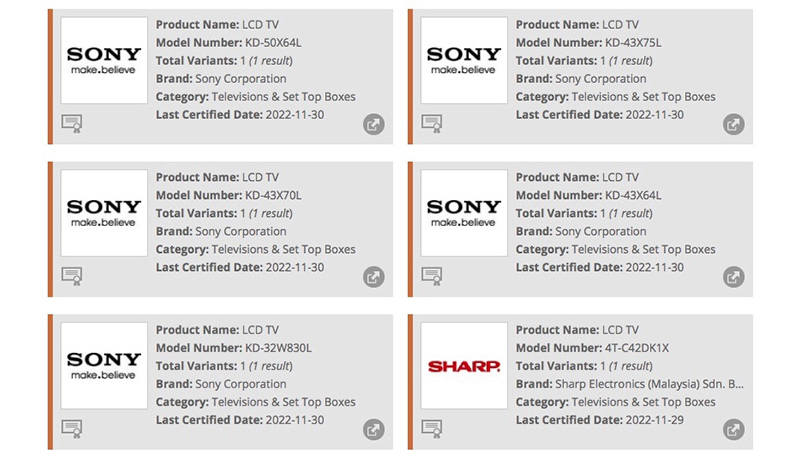The width and height of the screenshot is (800, 454).
Task: Click the Sharp logo thumbnail
Action: click(464, 365)
